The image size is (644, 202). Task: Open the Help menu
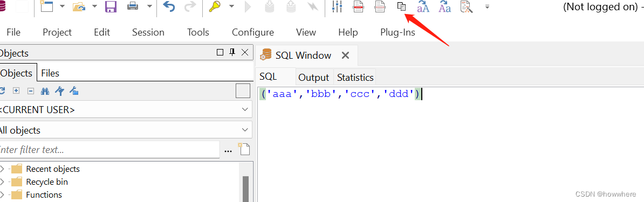coord(348,32)
